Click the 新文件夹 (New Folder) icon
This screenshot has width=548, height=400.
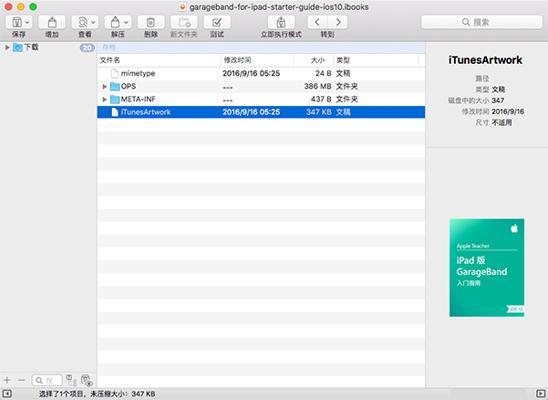[184, 22]
